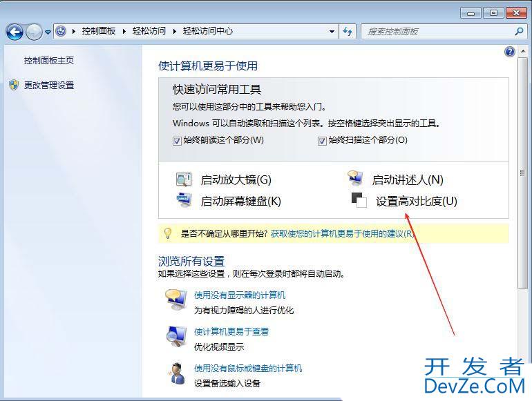Minimize the window

coord(471,13)
